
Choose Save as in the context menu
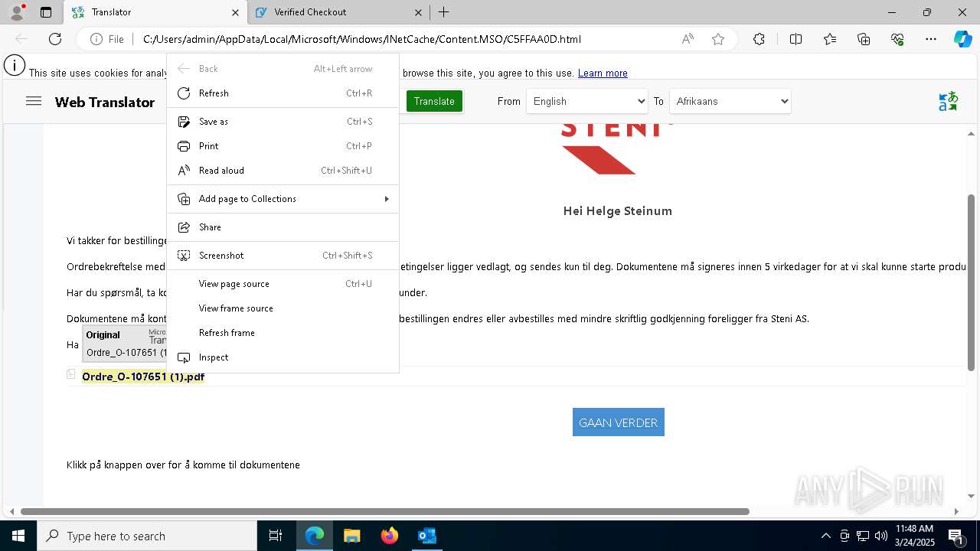pos(283,122)
